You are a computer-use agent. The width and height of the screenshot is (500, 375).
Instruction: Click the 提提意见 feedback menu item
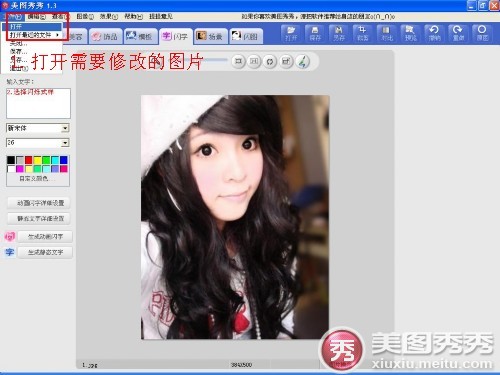point(160,16)
